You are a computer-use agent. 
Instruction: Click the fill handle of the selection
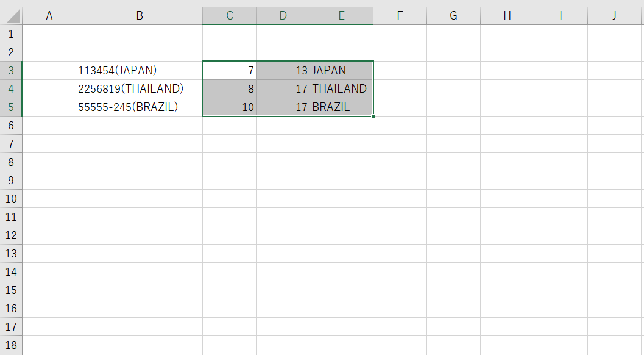(373, 117)
